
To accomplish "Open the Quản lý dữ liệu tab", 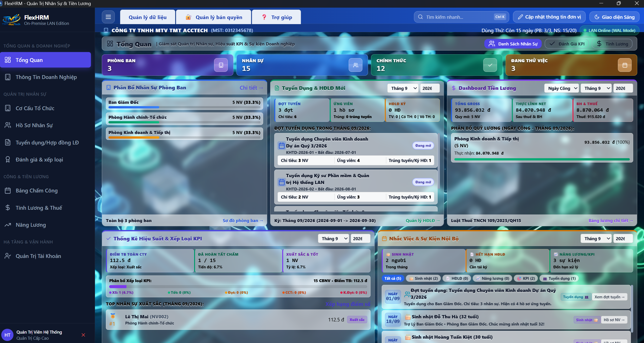I will [148, 17].
